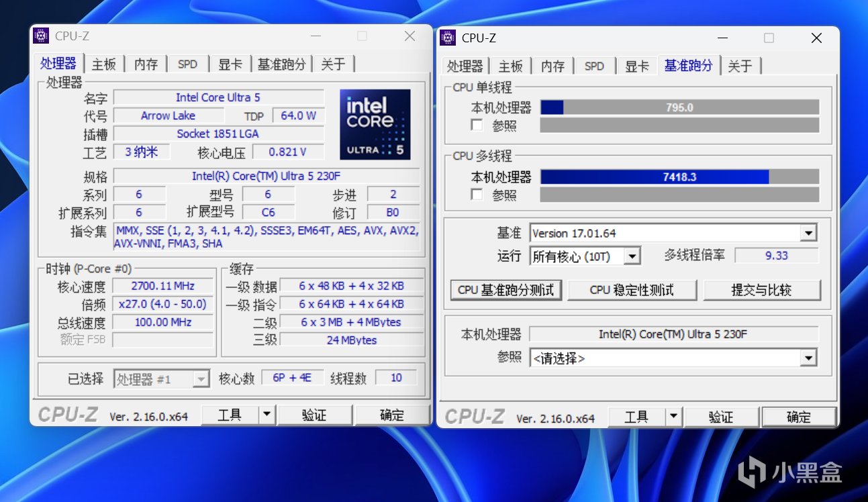
Task: Click the 核心数 value "6P + 4E"
Action: (x=293, y=378)
